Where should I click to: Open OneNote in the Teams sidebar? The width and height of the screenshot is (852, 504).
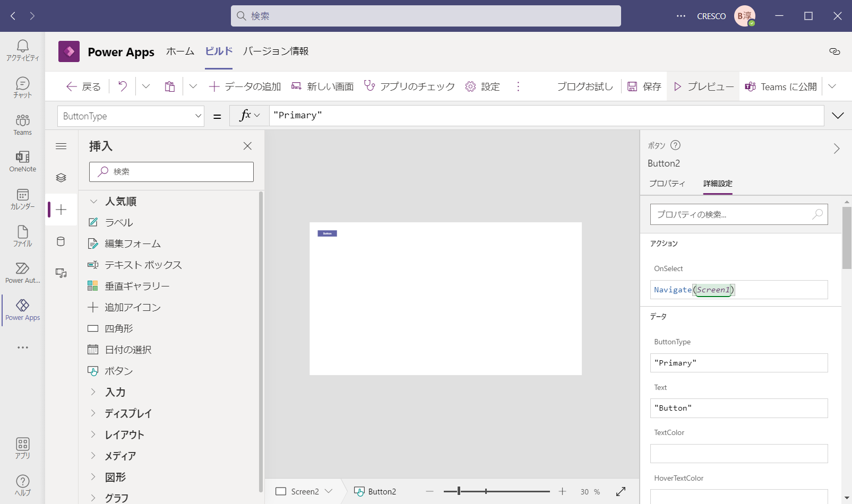coord(22,162)
